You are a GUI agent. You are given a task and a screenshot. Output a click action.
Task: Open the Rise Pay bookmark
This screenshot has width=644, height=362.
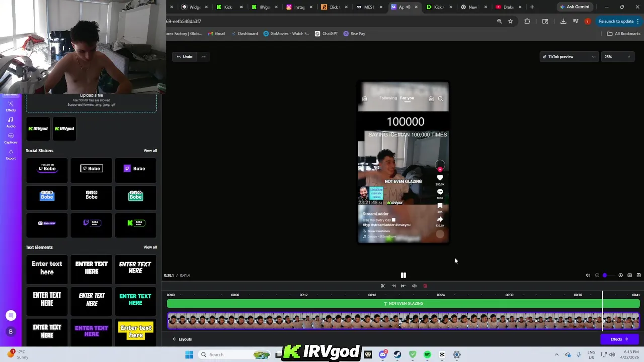pyautogui.click(x=354, y=34)
